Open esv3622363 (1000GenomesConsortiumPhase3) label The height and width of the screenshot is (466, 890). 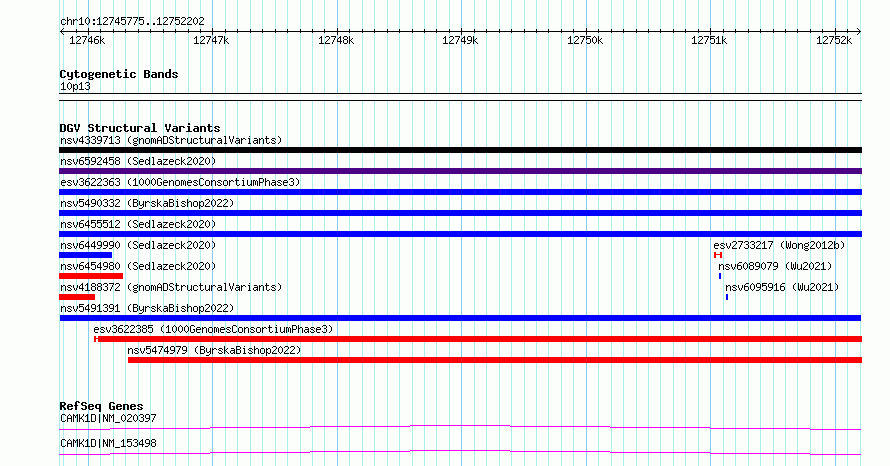click(180, 182)
